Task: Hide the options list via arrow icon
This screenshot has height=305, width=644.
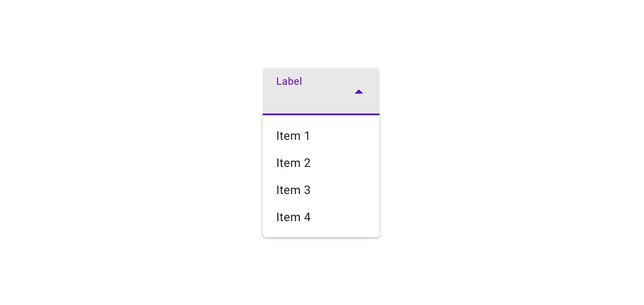Action: pos(359,91)
